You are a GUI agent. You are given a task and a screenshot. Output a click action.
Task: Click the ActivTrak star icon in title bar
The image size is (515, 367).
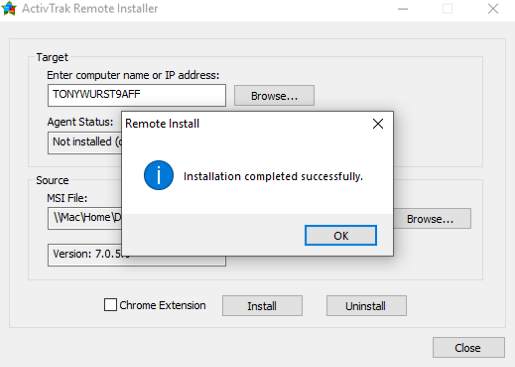pyautogui.click(x=9, y=8)
